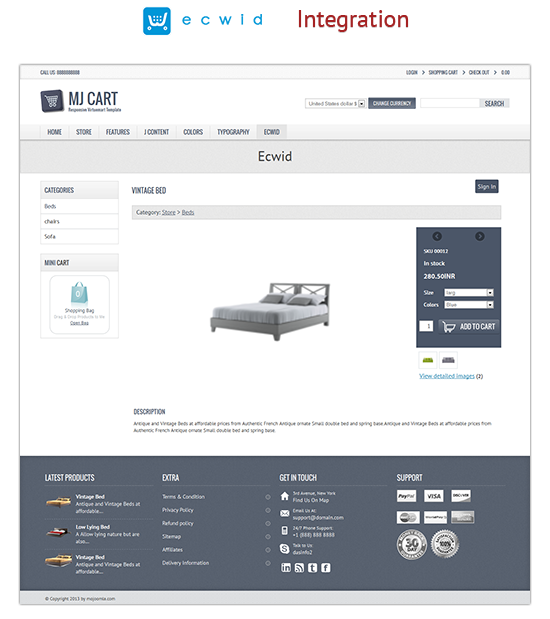Open Delivery Information link
Viewport: 550px width, 619px height.
[186, 563]
